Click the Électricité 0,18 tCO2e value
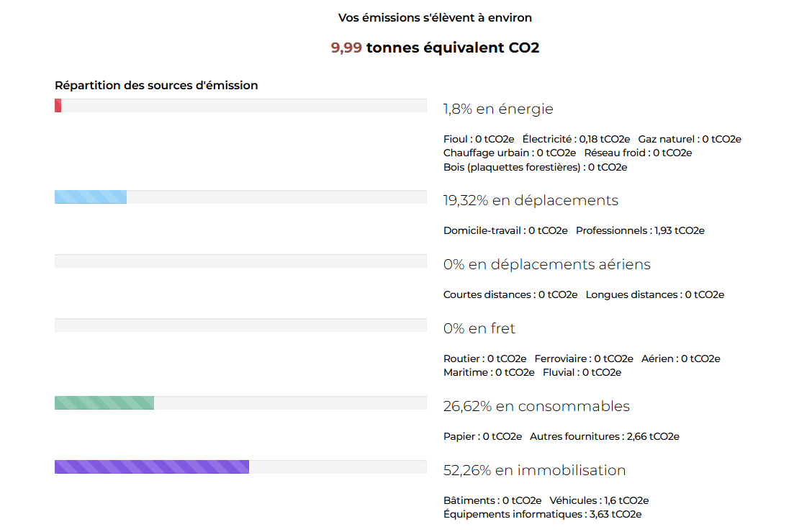 (576, 139)
